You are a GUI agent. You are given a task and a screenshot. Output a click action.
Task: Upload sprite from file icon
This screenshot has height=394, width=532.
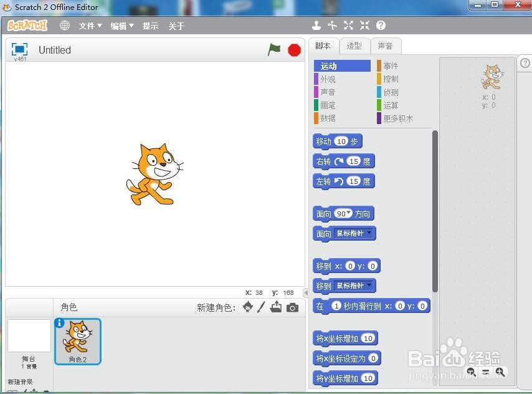pos(276,307)
